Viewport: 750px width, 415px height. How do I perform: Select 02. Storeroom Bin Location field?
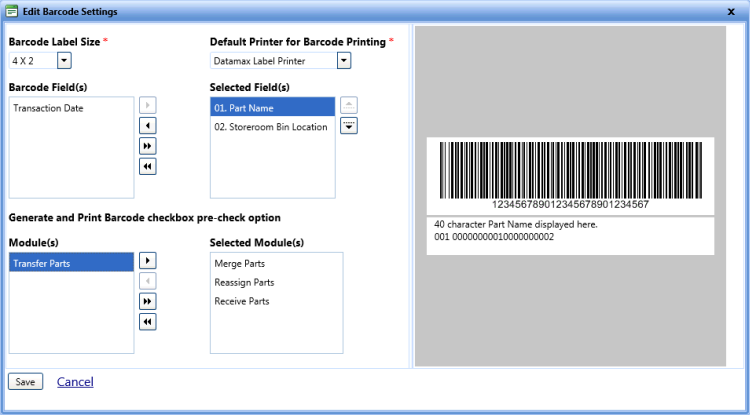[x=273, y=127]
